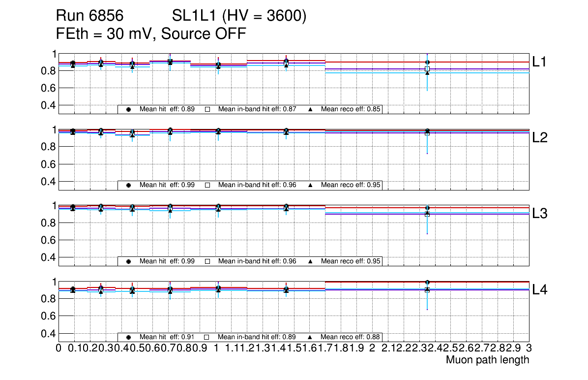Screen dimensions: 588x380
Task: Click the L2 panel label
Action: point(541,138)
